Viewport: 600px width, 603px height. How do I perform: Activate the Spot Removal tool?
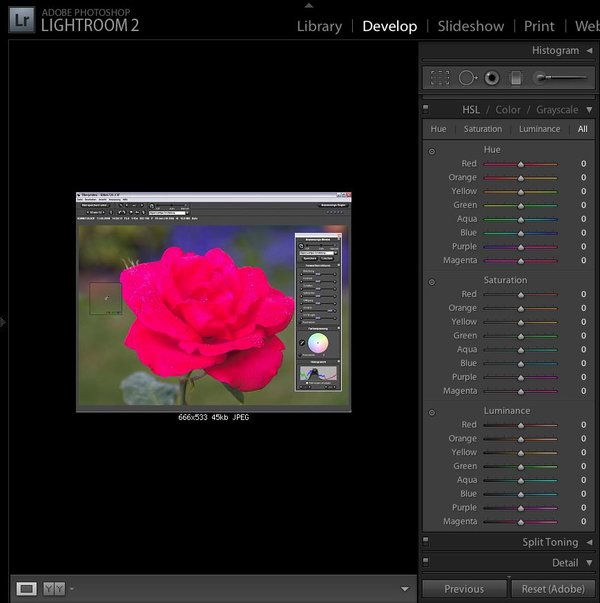click(x=467, y=77)
